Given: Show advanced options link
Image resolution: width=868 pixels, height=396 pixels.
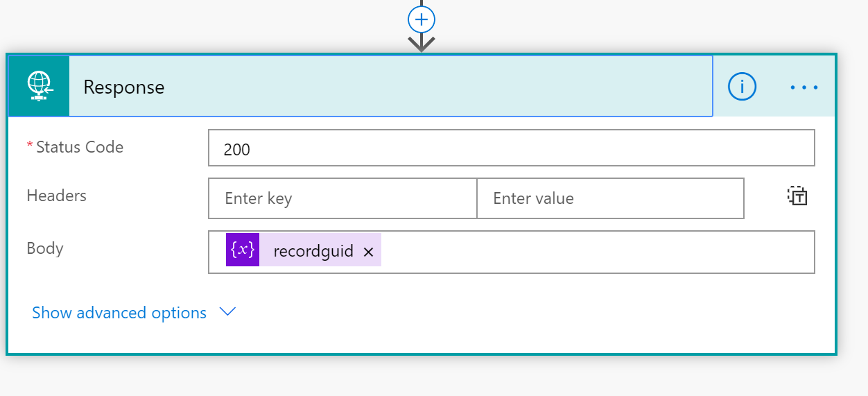Looking at the screenshot, I should pyautogui.click(x=119, y=313).
